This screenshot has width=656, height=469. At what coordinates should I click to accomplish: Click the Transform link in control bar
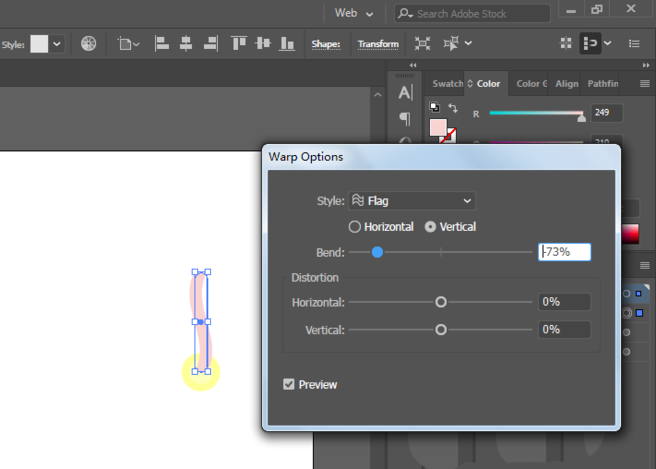378,44
